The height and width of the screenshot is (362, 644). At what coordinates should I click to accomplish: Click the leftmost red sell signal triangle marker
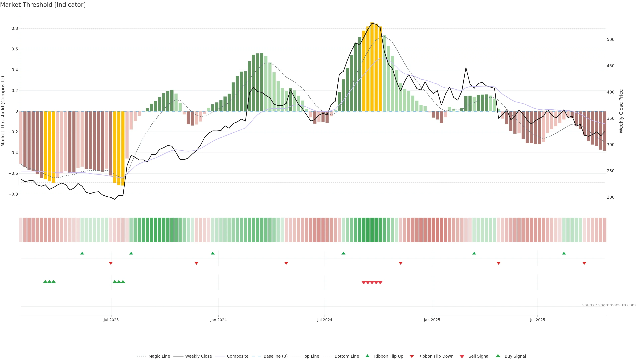[364, 283]
